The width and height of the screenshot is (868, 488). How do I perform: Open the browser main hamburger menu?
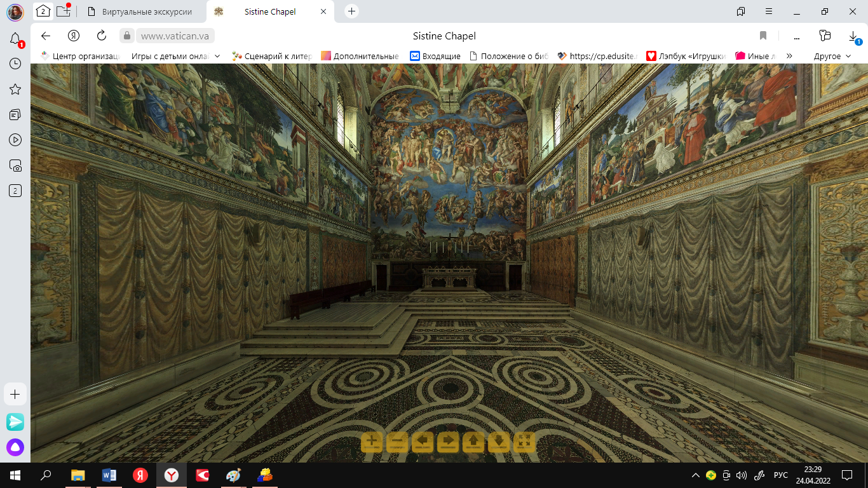pos(769,11)
